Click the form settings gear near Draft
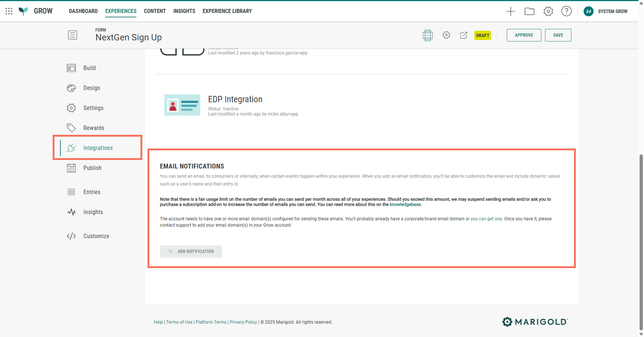This screenshot has width=644, height=337. (x=446, y=35)
